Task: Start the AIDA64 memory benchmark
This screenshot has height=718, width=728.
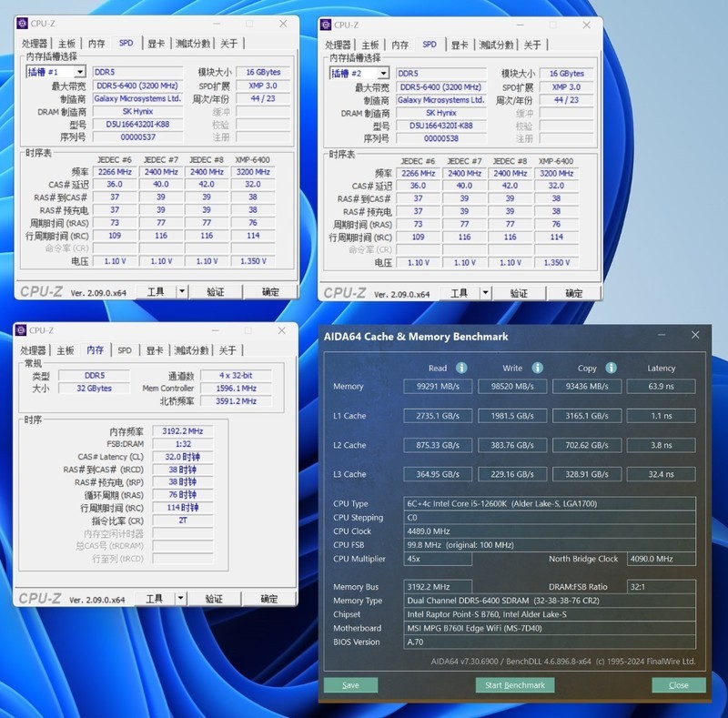Action: [x=515, y=685]
